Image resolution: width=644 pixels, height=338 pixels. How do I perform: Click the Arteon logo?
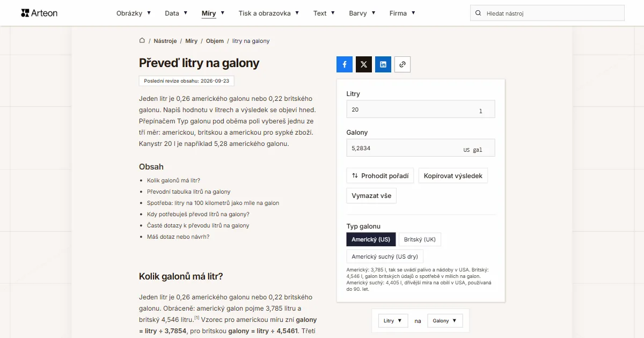click(x=39, y=13)
